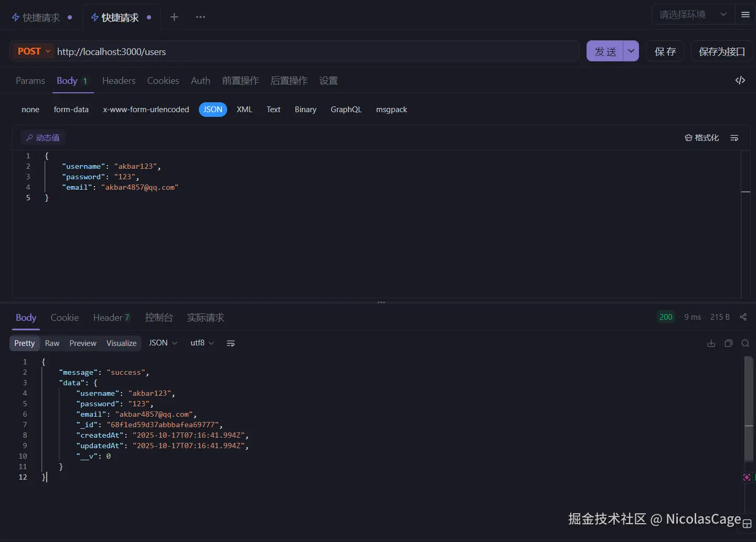Copy the response body to clipboard
Screen dimensions: 756x542
[x=728, y=343]
